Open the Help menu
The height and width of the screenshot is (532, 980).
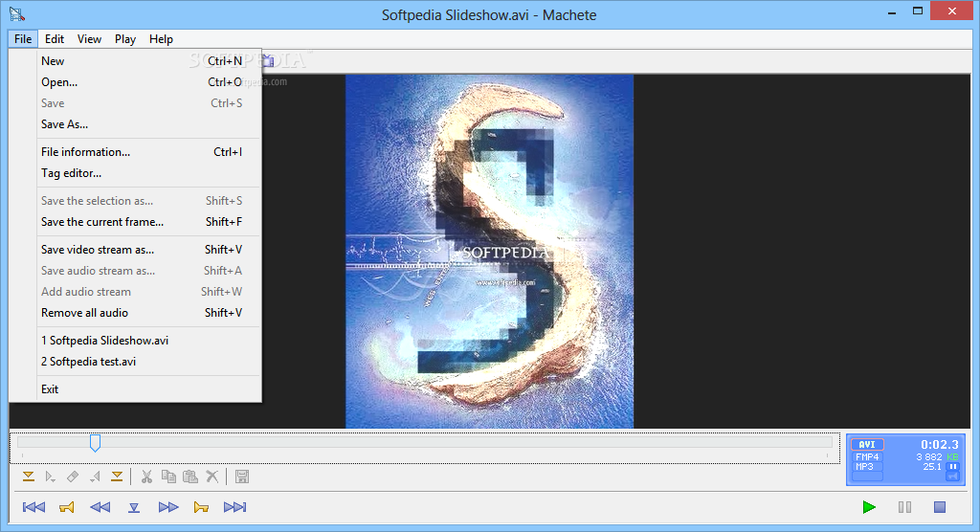(161, 39)
